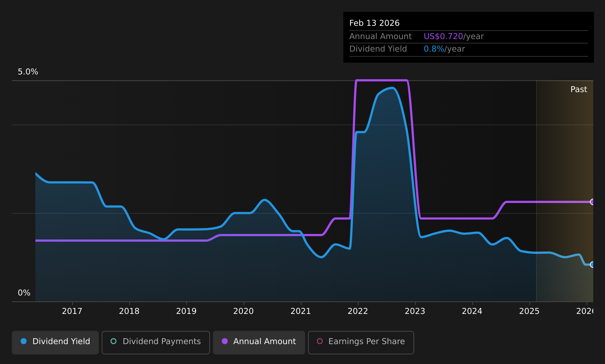Screen dimensions: 605x364
Task: Click the blue Dividend Yield endpoint marker
Action: 592,265
